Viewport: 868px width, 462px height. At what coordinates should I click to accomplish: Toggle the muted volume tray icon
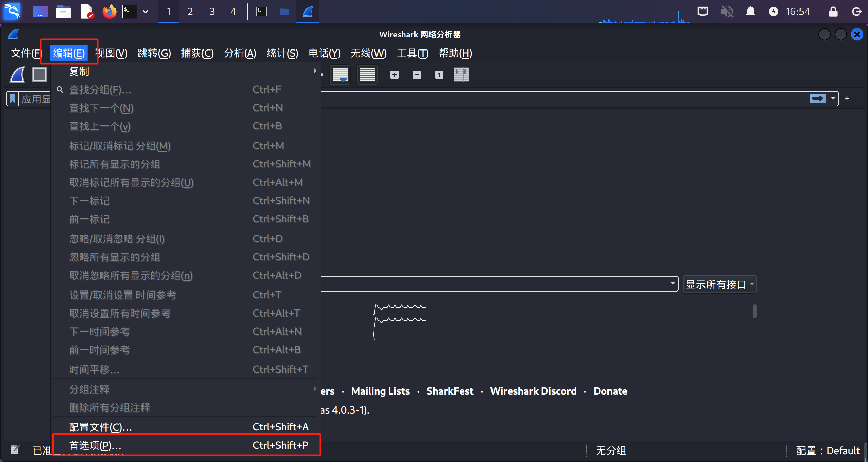pyautogui.click(x=727, y=12)
